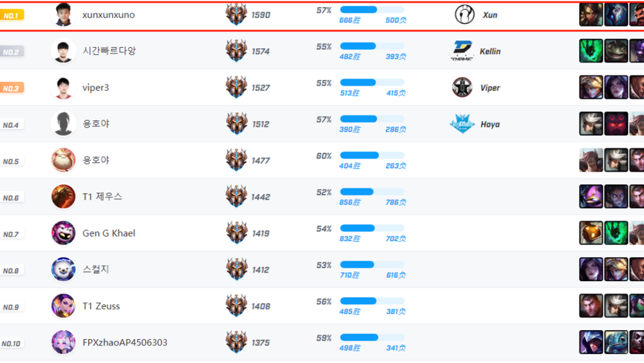The width and height of the screenshot is (644, 363).
Task: Click the team logo next to Viper
Action: pyautogui.click(x=462, y=88)
